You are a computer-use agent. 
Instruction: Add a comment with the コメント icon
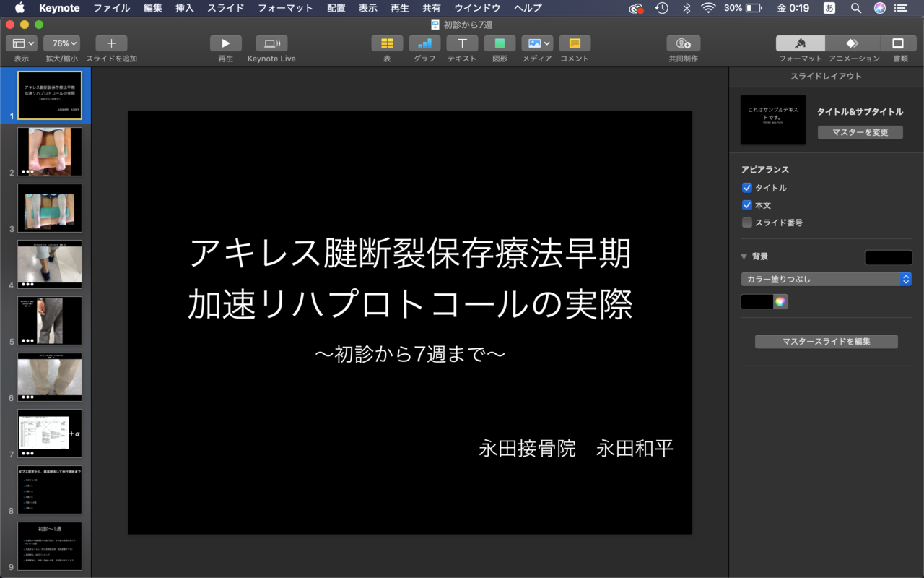[x=575, y=43]
